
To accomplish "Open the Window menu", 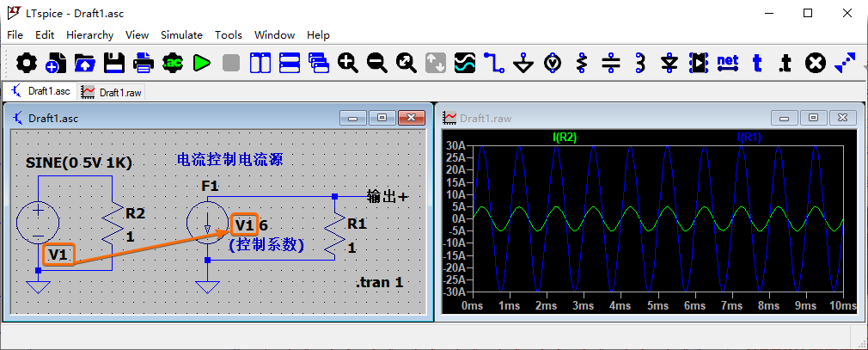I will point(274,35).
